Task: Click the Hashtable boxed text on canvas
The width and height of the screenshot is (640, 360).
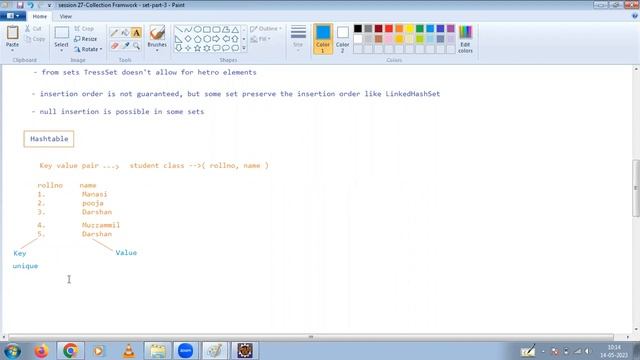Action: coord(49,139)
